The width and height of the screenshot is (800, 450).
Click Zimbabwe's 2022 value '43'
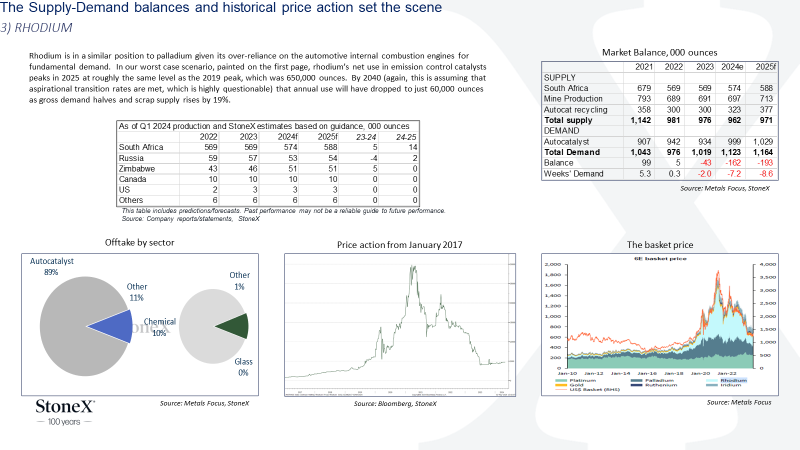point(213,169)
